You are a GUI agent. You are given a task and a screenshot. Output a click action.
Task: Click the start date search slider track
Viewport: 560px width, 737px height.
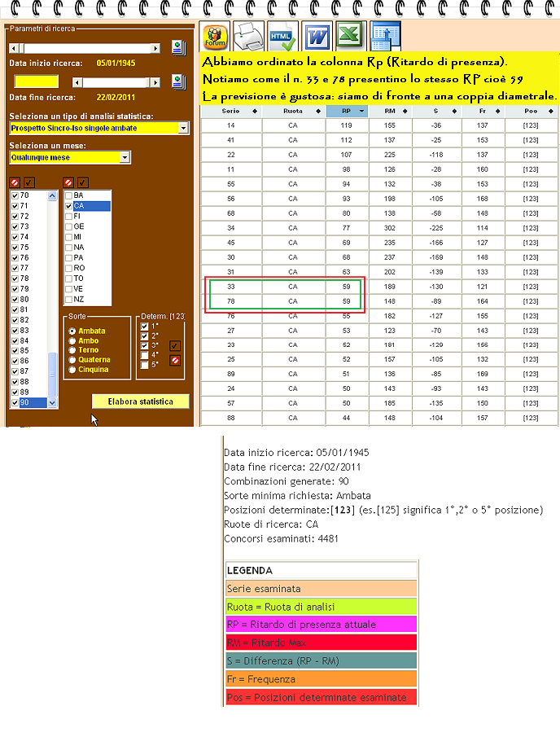(87, 48)
